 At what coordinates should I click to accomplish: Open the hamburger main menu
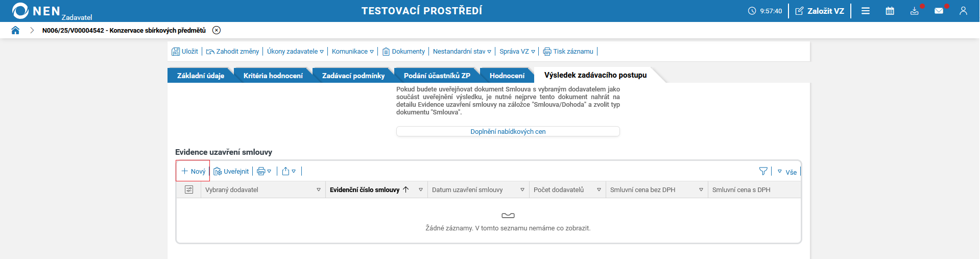[866, 11]
